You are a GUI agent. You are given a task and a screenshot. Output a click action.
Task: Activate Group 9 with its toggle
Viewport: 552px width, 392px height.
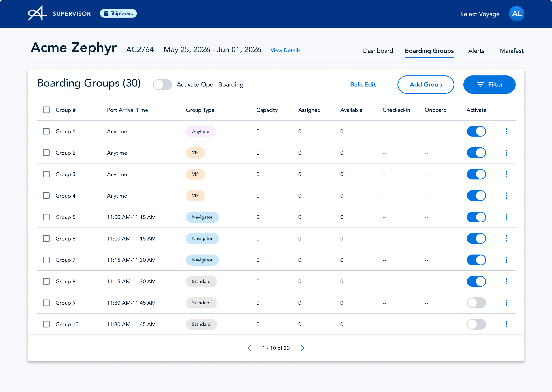click(x=476, y=303)
